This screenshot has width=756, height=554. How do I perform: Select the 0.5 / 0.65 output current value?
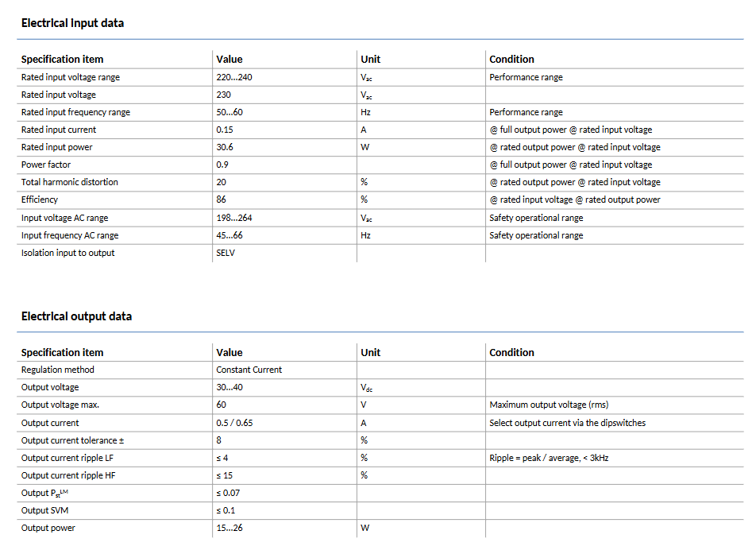tap(234, 423)
